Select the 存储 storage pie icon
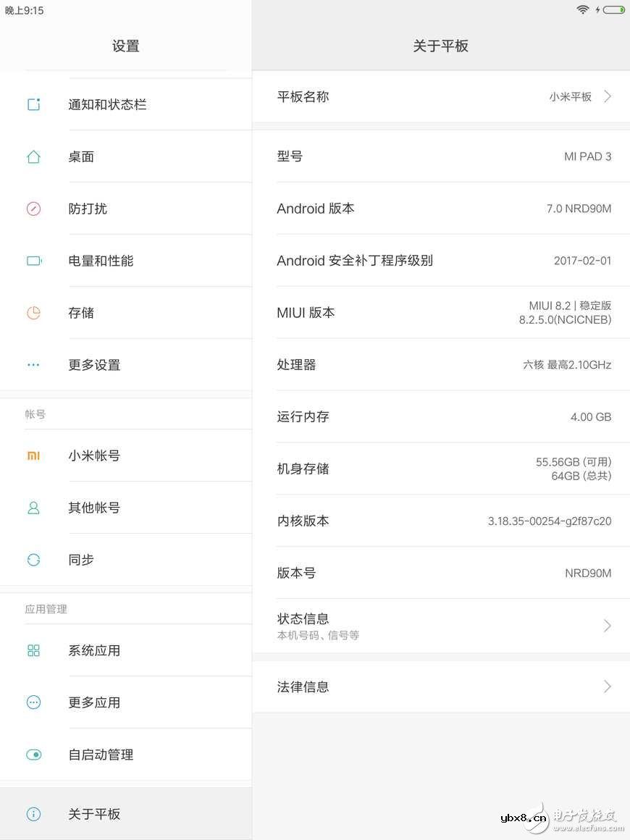This screenshot has width=630, height=840. [x=33, y=313]
